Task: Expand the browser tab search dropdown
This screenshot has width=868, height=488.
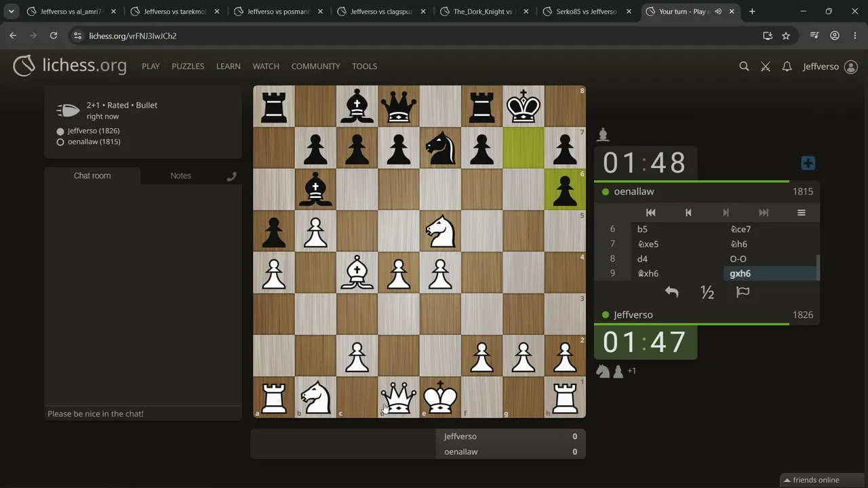Action: pyautogui.click(x=12, y=12)
